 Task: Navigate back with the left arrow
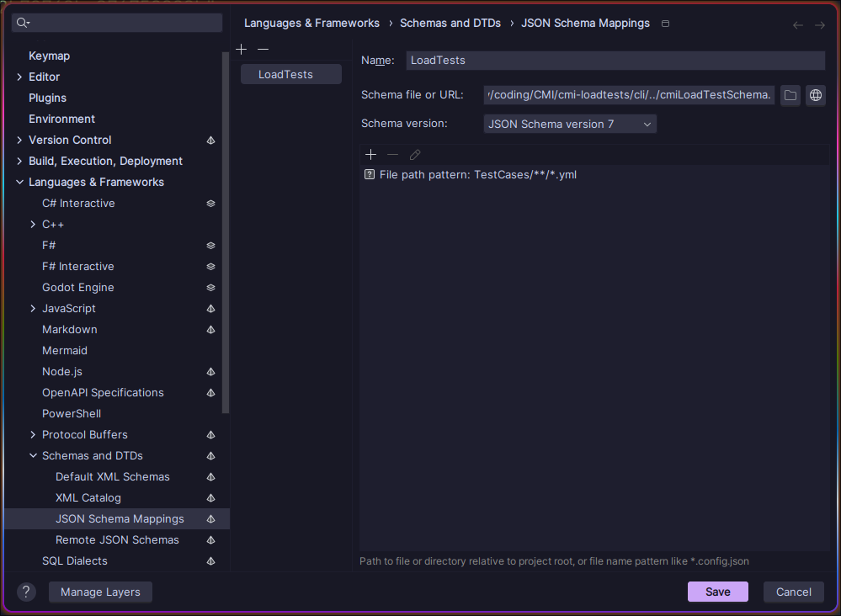click(798, 25)
